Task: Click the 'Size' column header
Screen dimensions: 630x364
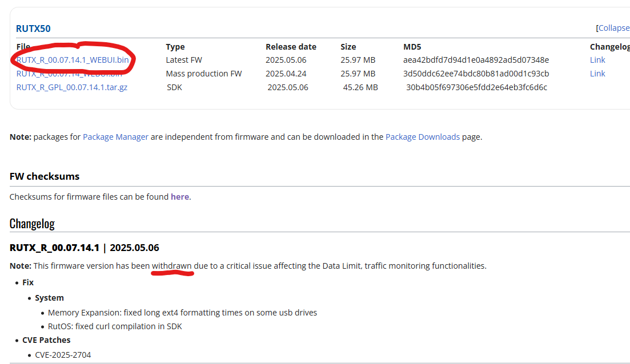Action: 348,47
